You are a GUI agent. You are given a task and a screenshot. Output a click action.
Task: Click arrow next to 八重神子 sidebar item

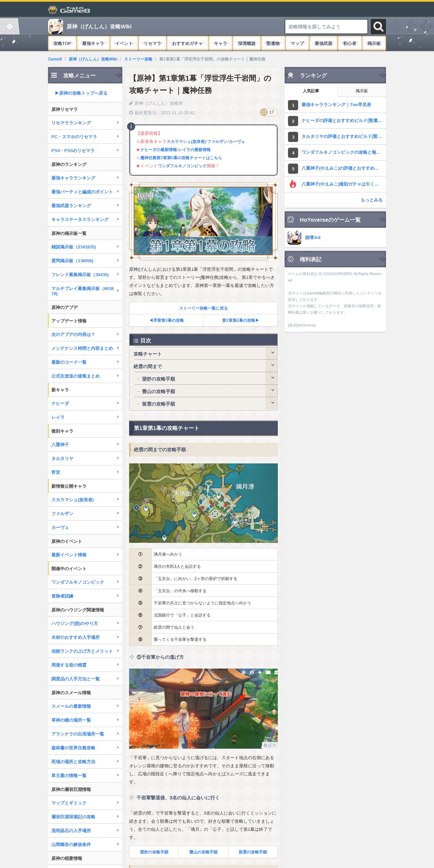pyautogui.click(x=118, y=444)
